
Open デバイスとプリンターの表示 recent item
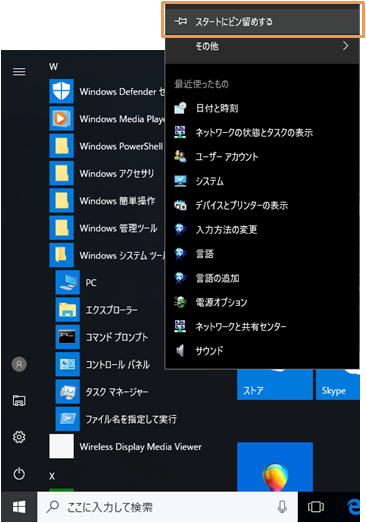[263, 205]
